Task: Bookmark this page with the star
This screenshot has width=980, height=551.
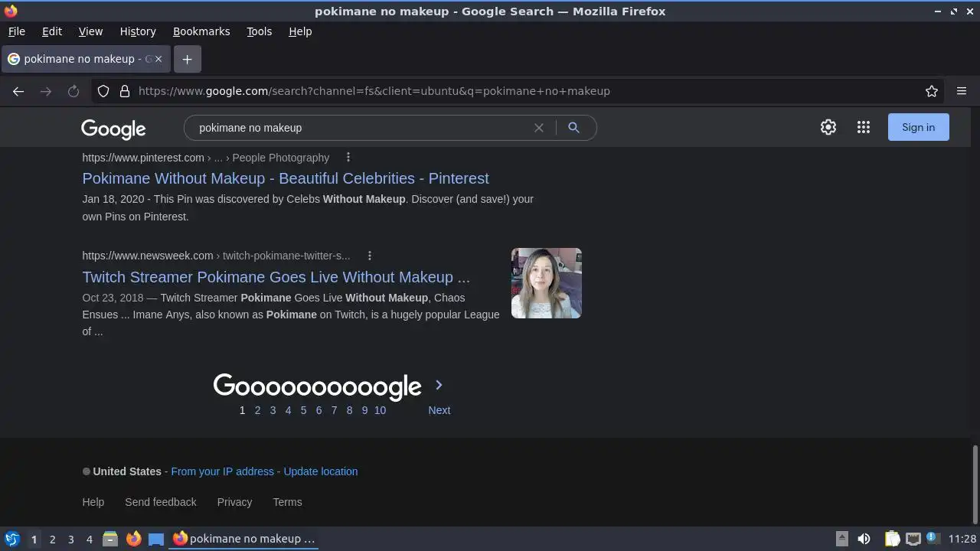Action: (x=932, y=91)
